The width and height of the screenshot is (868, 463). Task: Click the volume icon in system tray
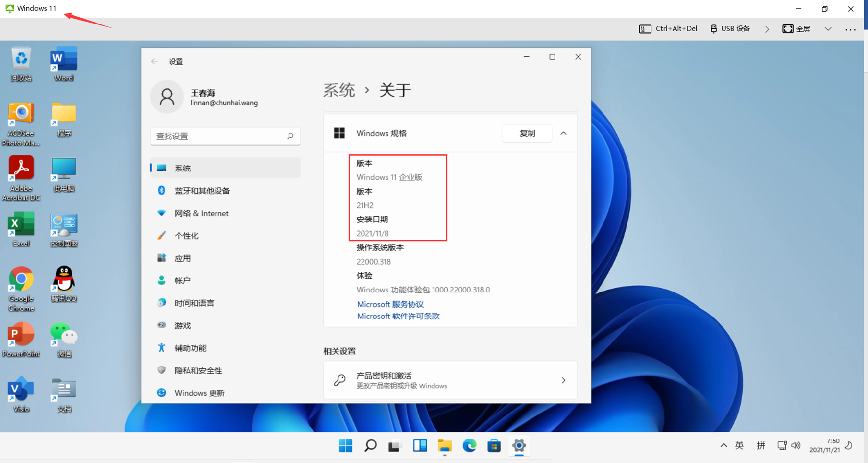[796, 445]
